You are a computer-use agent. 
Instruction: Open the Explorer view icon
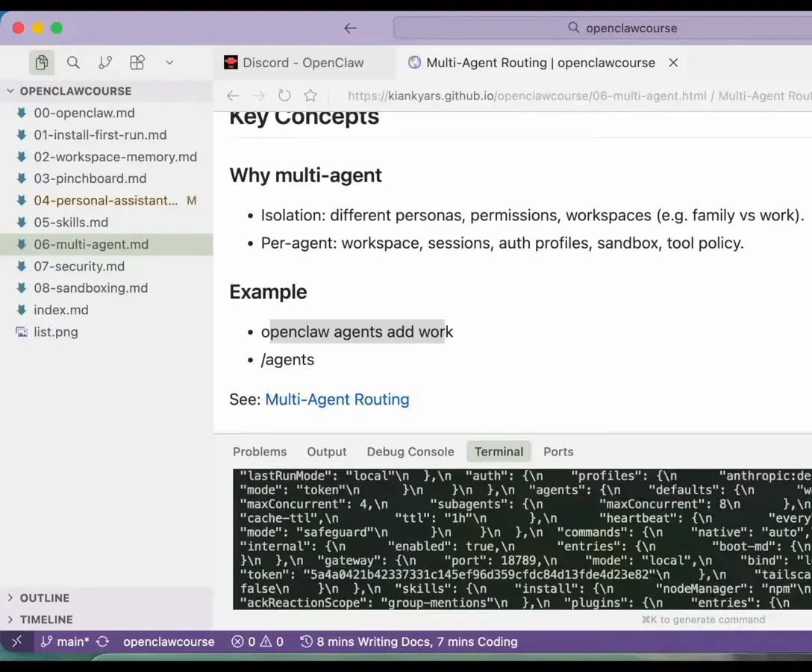click(x=42, y=63)
